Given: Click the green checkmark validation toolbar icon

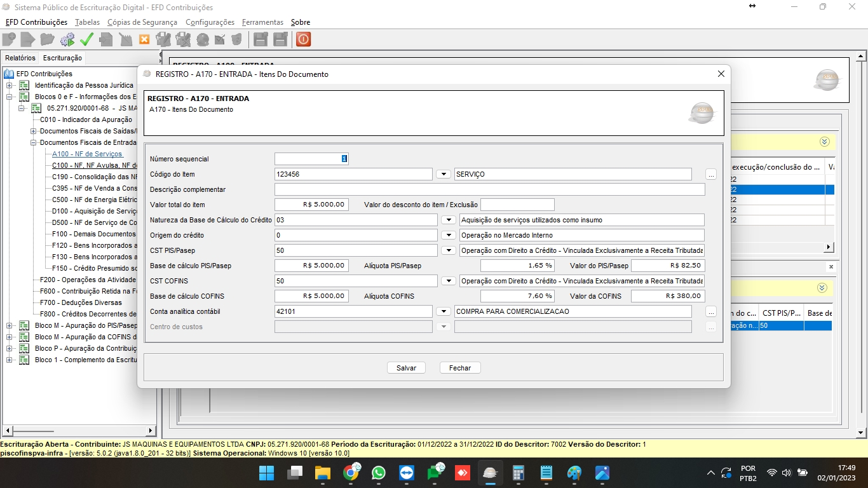Looking at the screenshot, I should 86,39.
